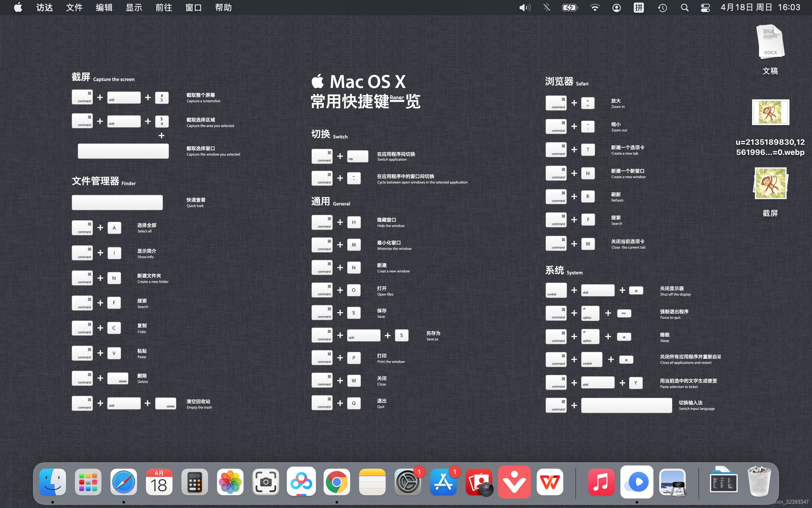Image resolution: width=812 pixels, height=508 pixels.
Task: Click the volume icon in menu bar
Action: (x=525, y=7)
